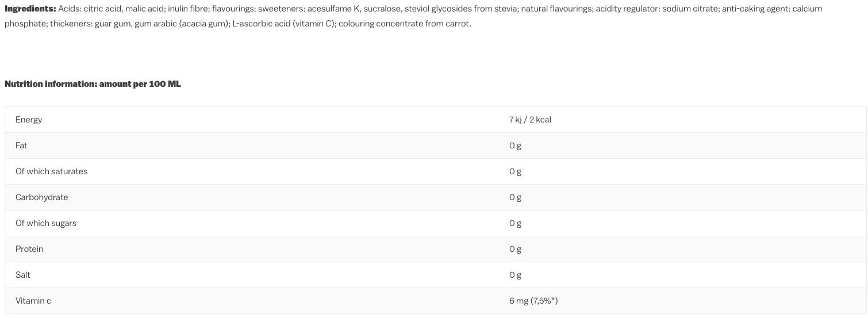The width and height of the screenshot is (868, 318).
Task: Click the 0 g value for Protein
Action: click(x=515, y=249)
